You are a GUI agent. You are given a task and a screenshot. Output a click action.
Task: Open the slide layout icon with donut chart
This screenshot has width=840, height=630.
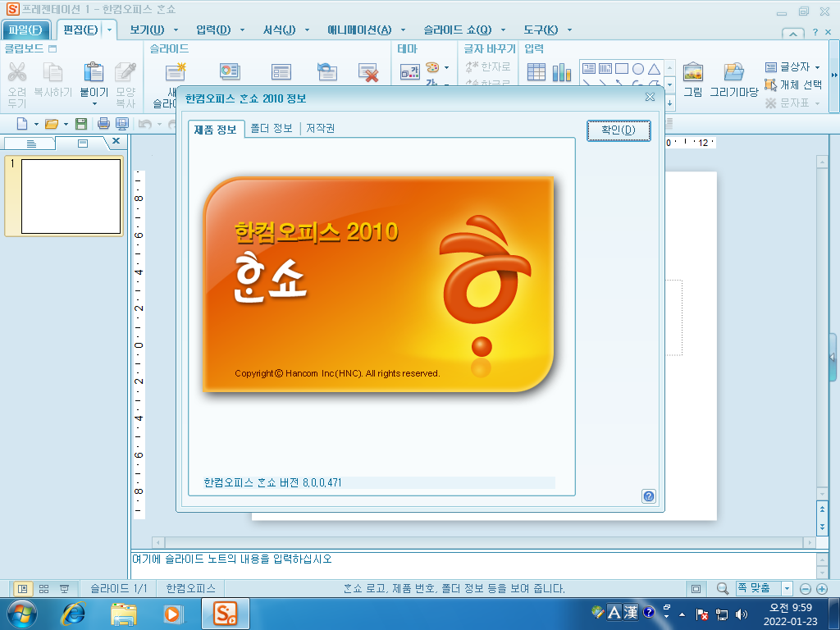point(230,71)
